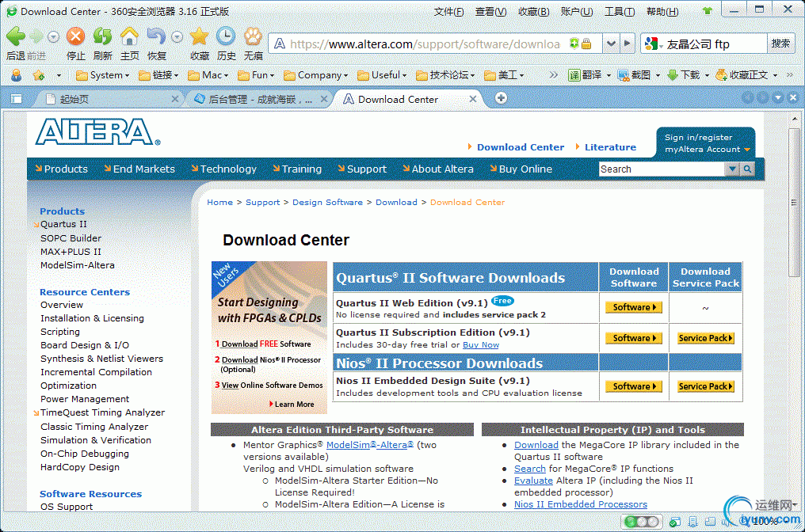Open the address bar history dropdown arrow
The image size is (805, 532).
pos(611,44)
